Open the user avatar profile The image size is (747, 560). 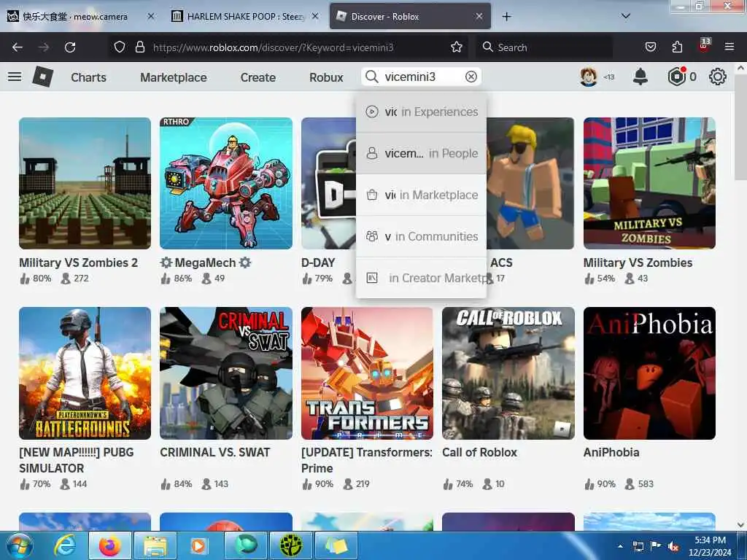point(589,77)
